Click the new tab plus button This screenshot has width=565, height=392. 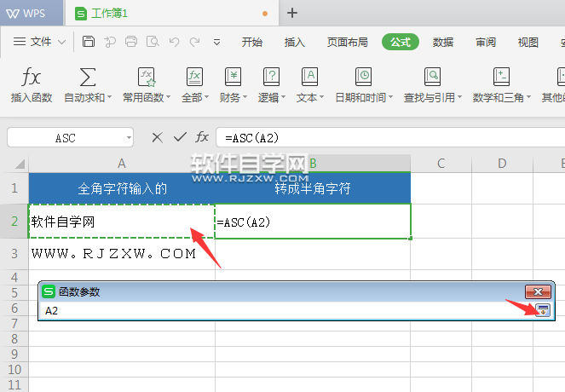[292, 13]
